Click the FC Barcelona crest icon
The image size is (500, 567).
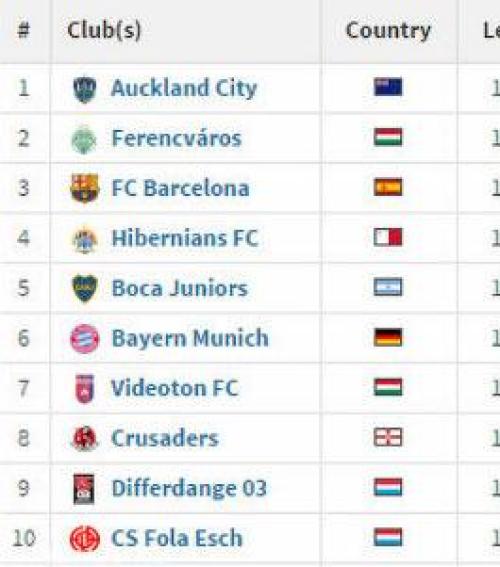[x=85, y=188]
